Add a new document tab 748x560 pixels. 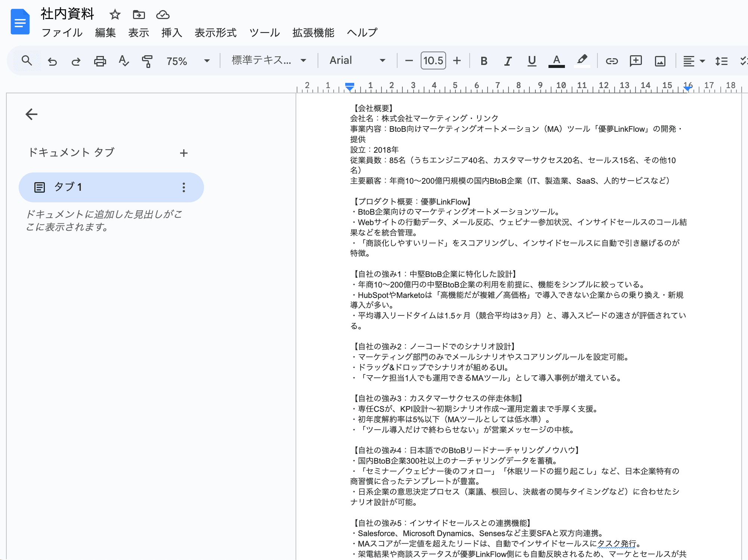click(x=183, y=153)
